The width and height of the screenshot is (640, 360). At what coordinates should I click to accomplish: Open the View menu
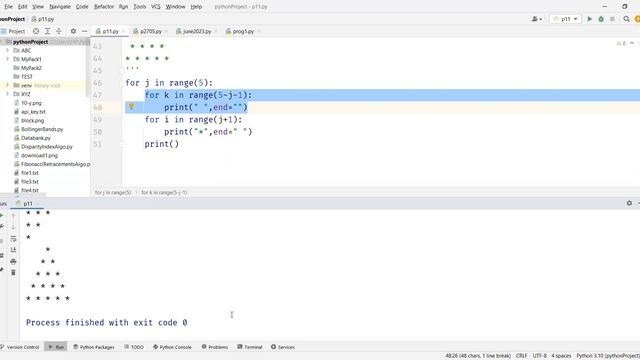(x=38, y=7)
